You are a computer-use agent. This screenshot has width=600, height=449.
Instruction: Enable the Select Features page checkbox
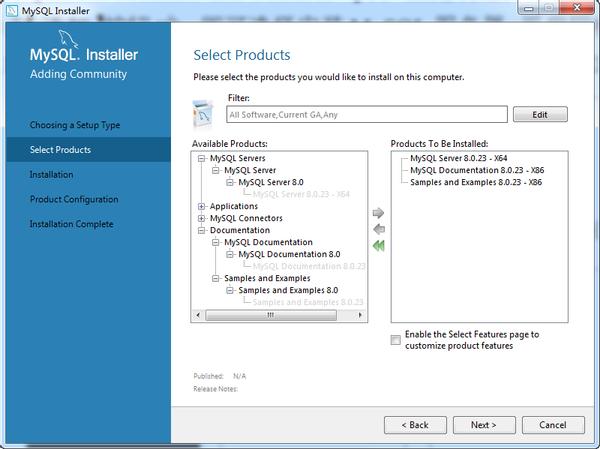click(x=396, y=340)
